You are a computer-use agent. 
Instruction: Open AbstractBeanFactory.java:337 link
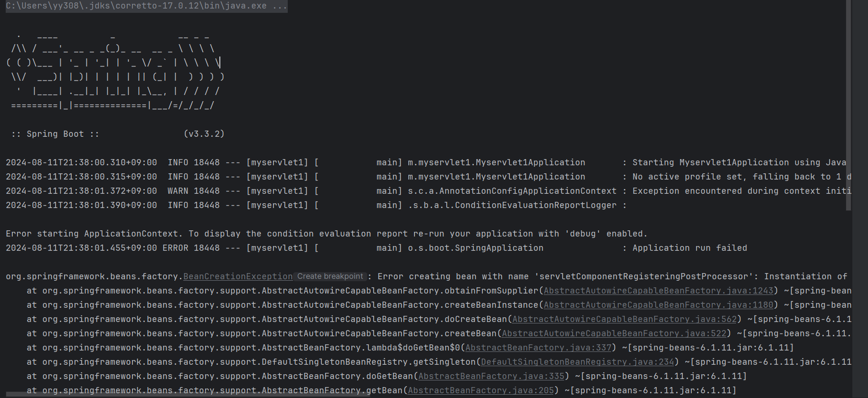tap(538, 348)
